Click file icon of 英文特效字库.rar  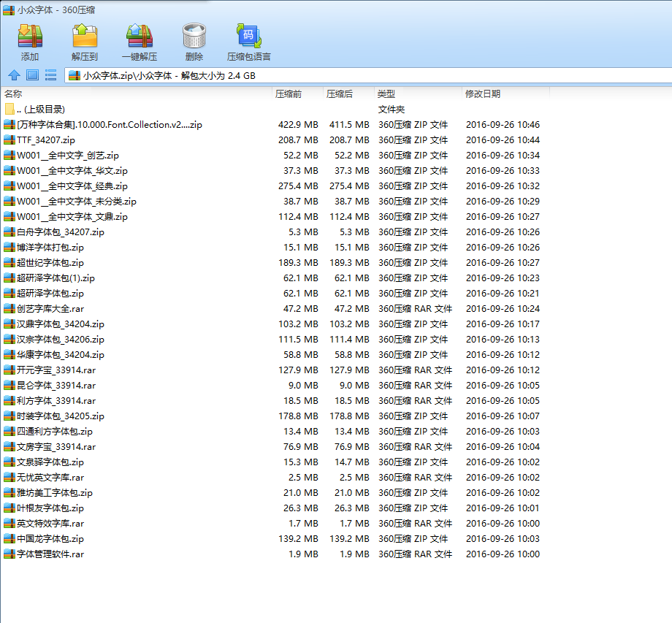pyautogui.click(x=9, y=524)
